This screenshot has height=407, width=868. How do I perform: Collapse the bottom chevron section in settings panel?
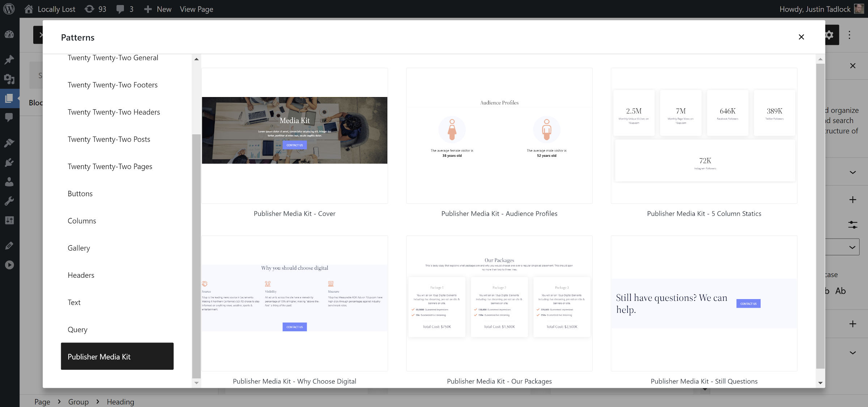point(852,352)
